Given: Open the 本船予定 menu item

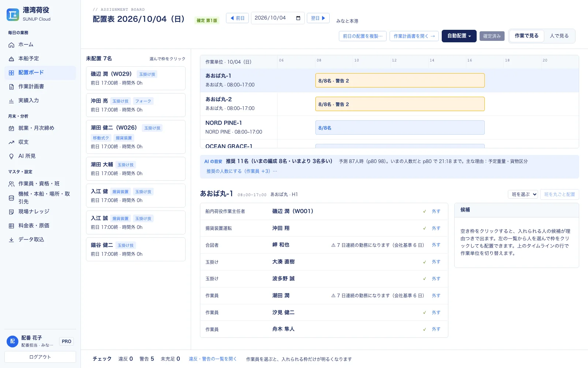Looking at the screenshot, I should tap(40, 59).
